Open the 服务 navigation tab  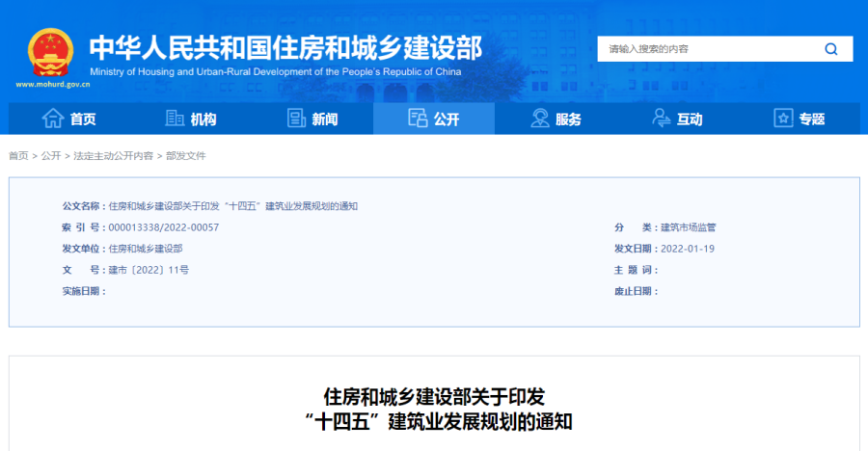point(556,119)
